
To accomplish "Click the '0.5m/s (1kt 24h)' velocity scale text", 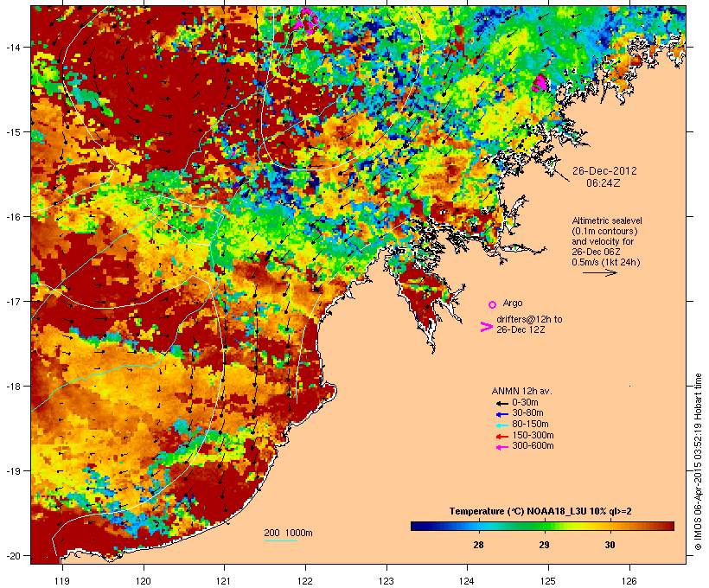I will [x=606, y=262].
